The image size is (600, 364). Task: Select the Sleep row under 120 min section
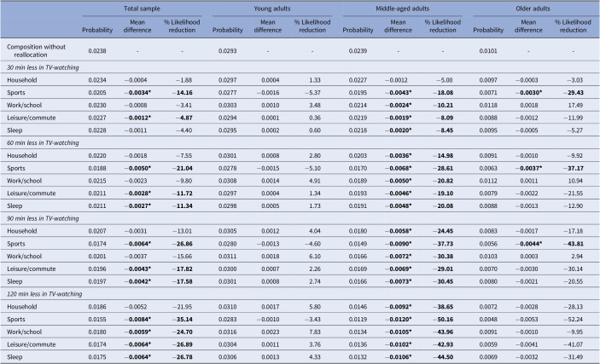(300, 357)
